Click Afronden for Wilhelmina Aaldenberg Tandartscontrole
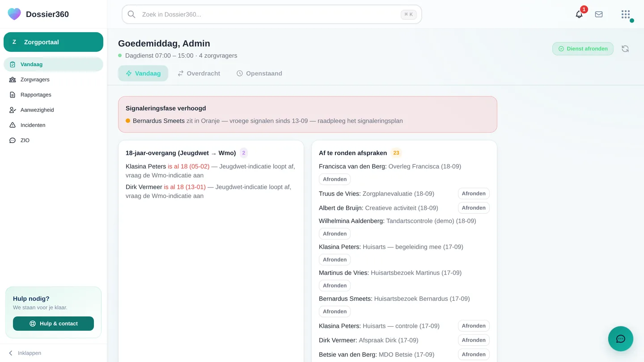 pos(335,234)
